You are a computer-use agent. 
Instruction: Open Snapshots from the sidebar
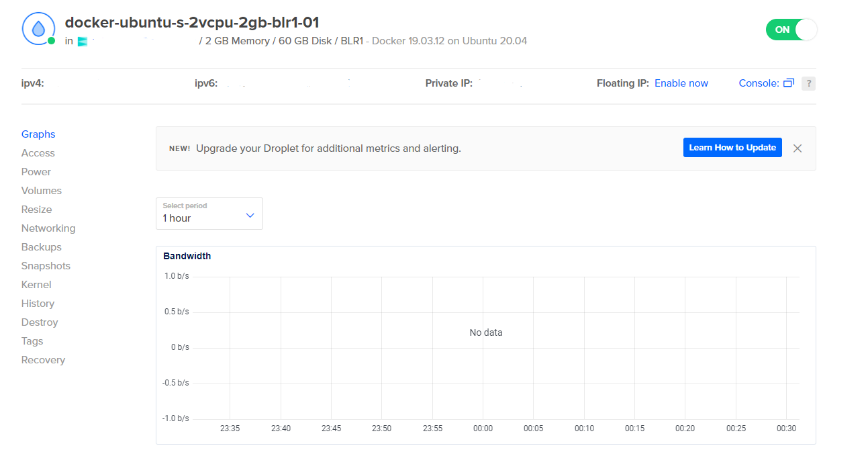coord(46,266)
